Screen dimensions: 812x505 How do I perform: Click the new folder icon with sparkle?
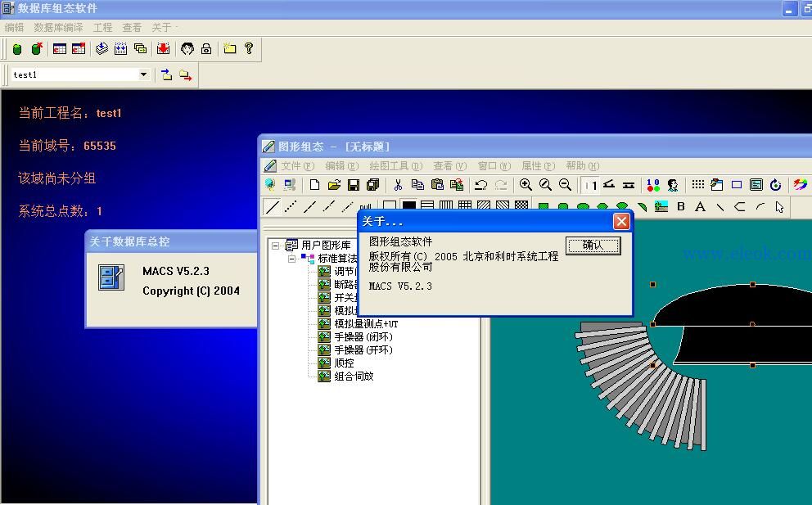[229, 48]
